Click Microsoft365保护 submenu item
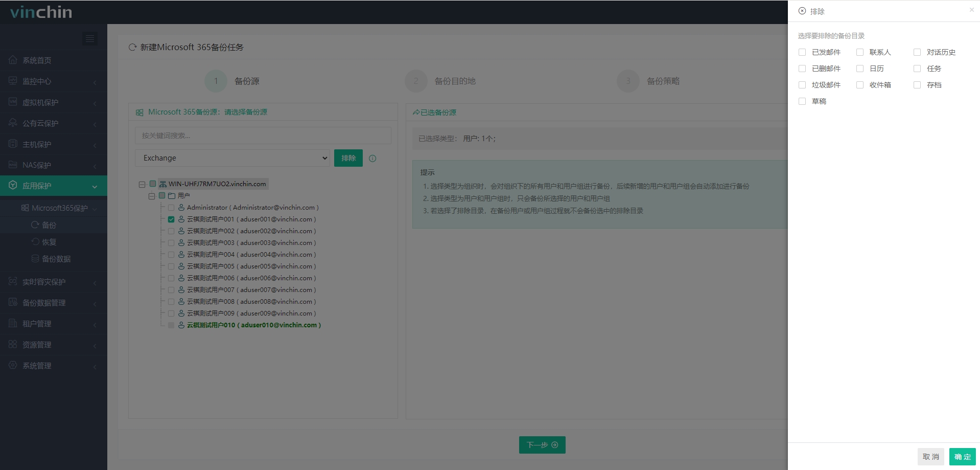 click(54, 208)
